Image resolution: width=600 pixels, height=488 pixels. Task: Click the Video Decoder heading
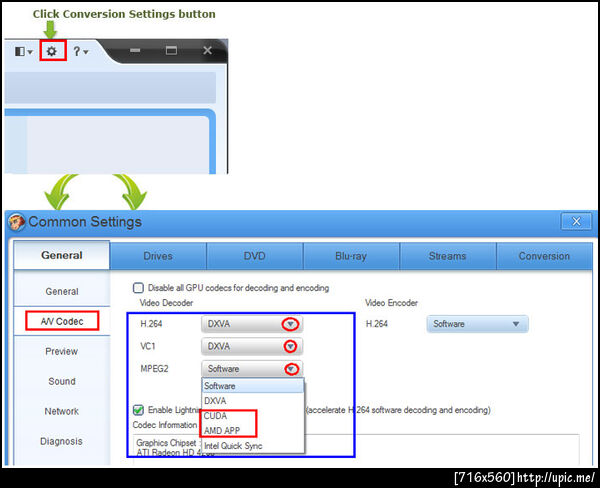[166, 303]
